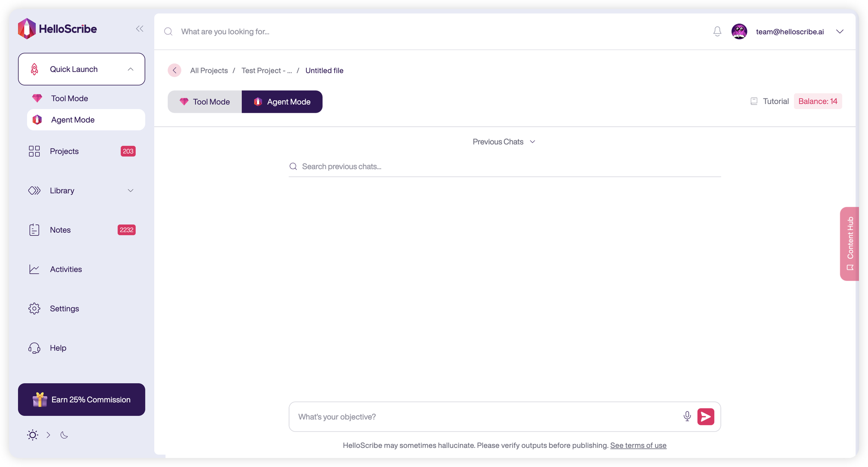Focus the 'What are you looking for' search
This screenshot has height=467, width=868.
[x=225, y=32]
